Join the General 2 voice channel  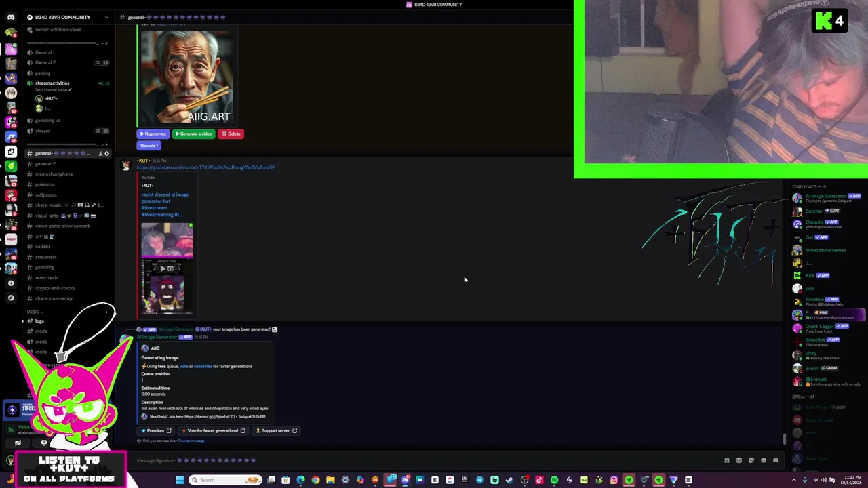[x=45, y=62]
